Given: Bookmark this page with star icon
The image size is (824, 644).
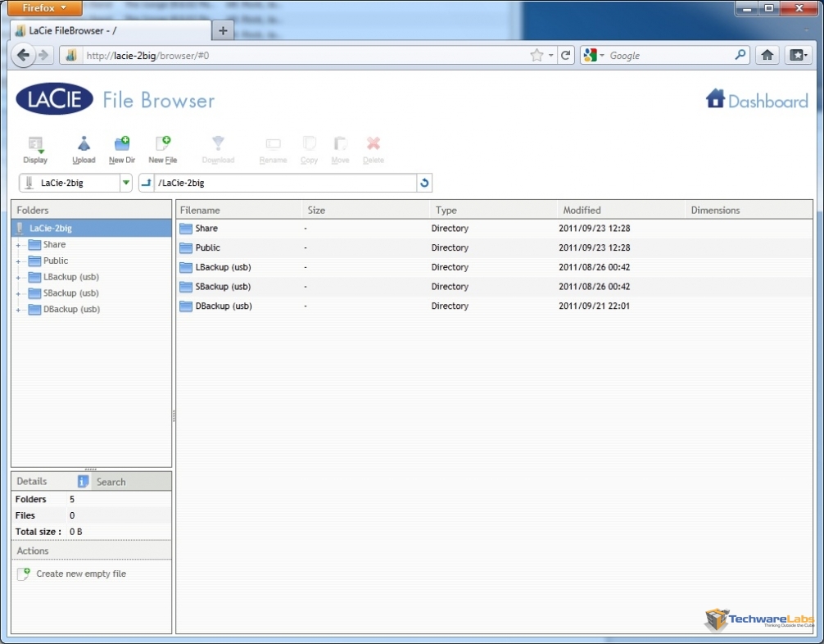Looking at the screenshot, I should 537,55.
